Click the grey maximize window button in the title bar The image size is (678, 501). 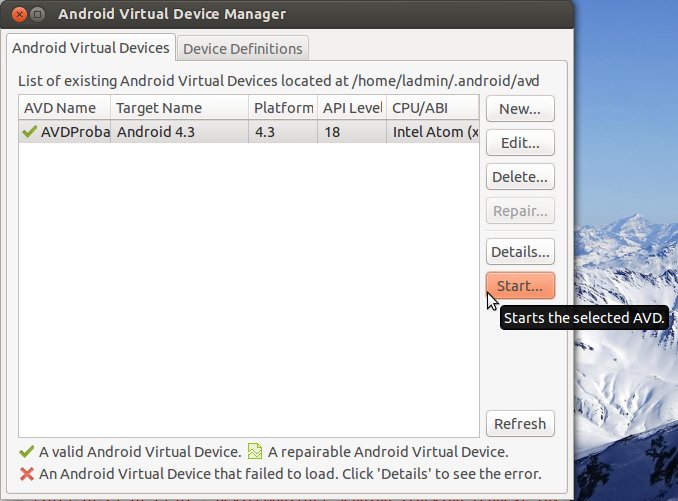point(38,14)
